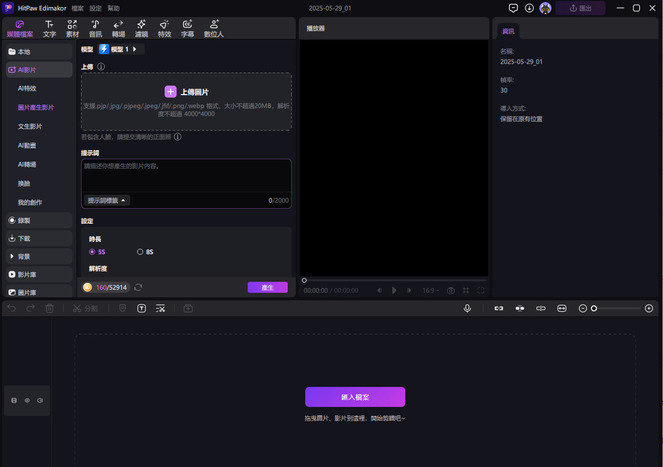Switch to the 資訊 info tab
This screenshot has width=663, height=467.
click(x=508, y=31)
